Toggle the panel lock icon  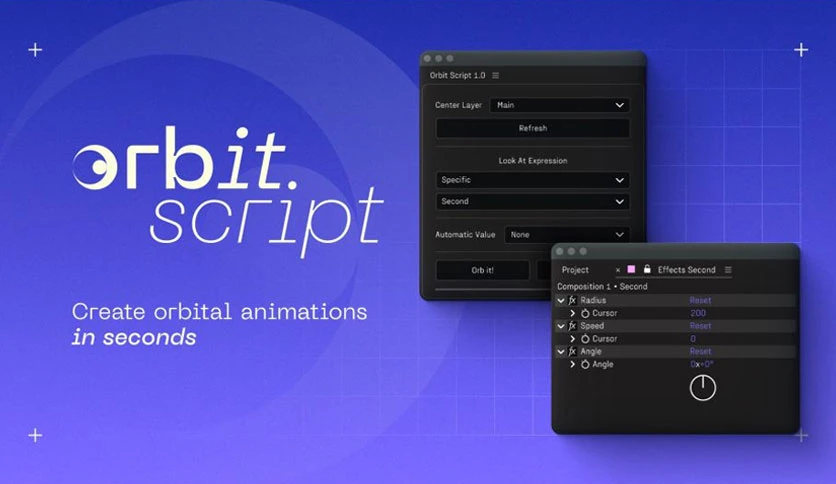pyautogui.click(x=647, y=269)
